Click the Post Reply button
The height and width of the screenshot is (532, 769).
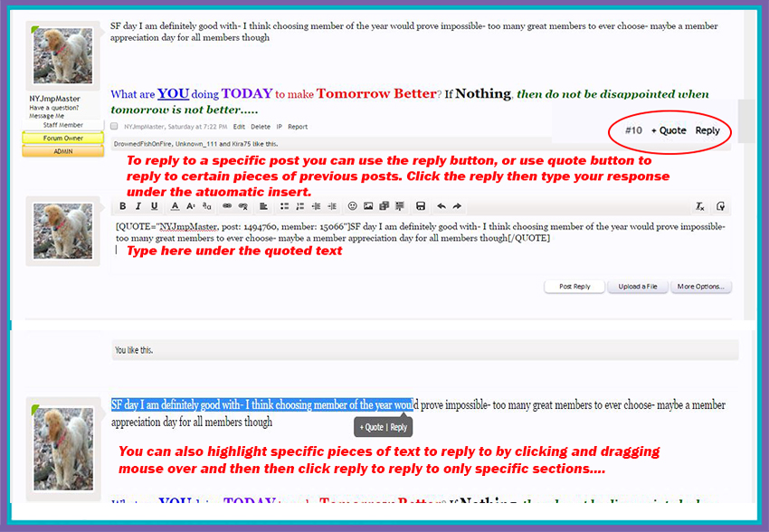click(574, 287)
